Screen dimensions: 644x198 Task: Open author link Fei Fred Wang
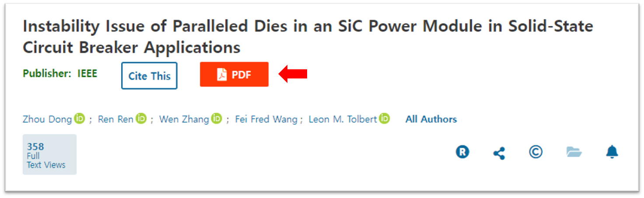pos(266,119)
